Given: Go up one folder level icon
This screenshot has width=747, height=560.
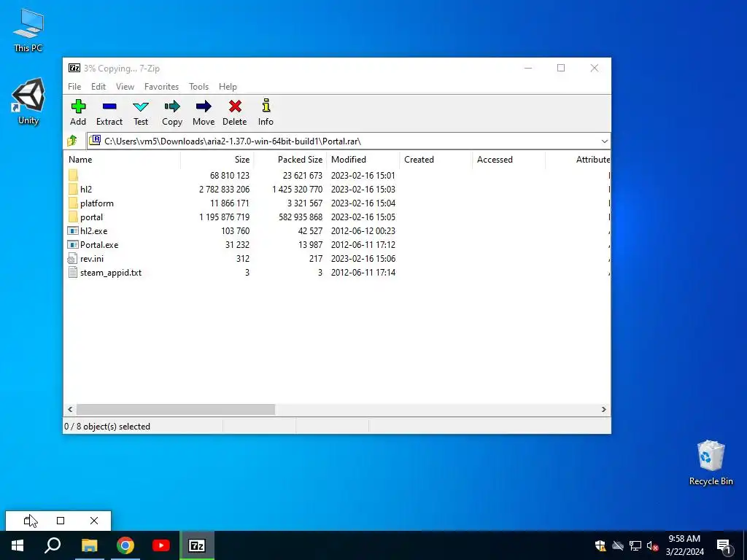Looking at the screenshot, I should pos(72,141).
